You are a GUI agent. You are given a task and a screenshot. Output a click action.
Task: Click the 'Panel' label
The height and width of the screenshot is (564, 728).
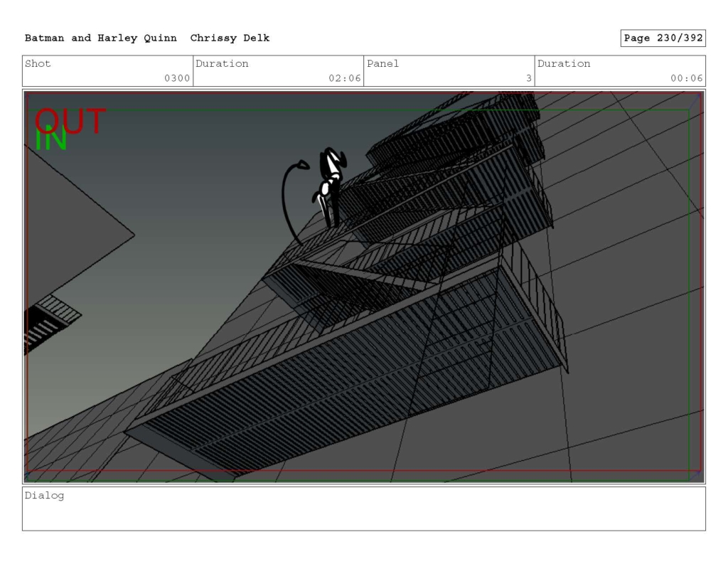tap(382, 63)
